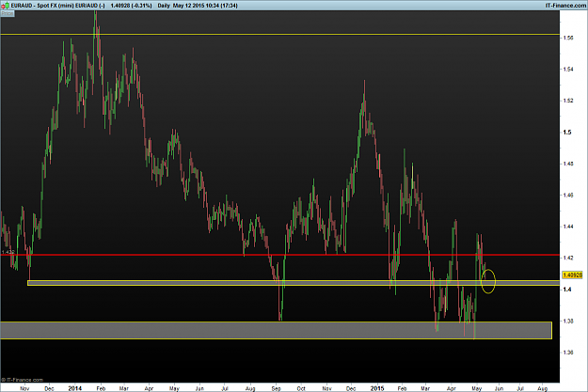Select the narrow yellow support zone near 1.405
The width and height of the screenshot is (588, 392).
click(294, 283)
